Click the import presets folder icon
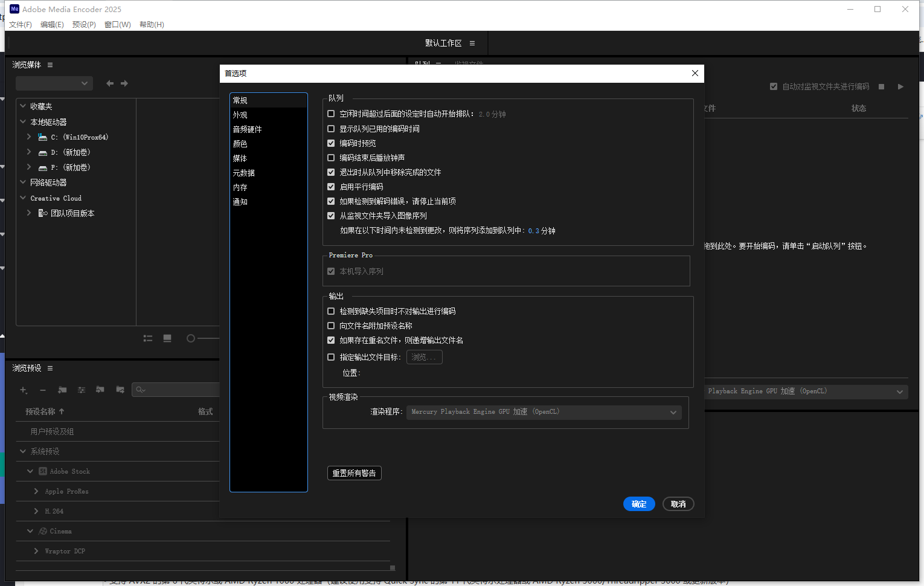Viewport: 924px width, 586px height. tap(100, 390)
